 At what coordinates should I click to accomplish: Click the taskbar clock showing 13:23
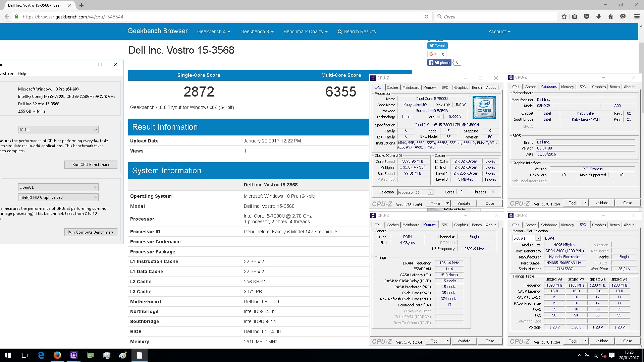pyautogui.click(x=629, y=355)
